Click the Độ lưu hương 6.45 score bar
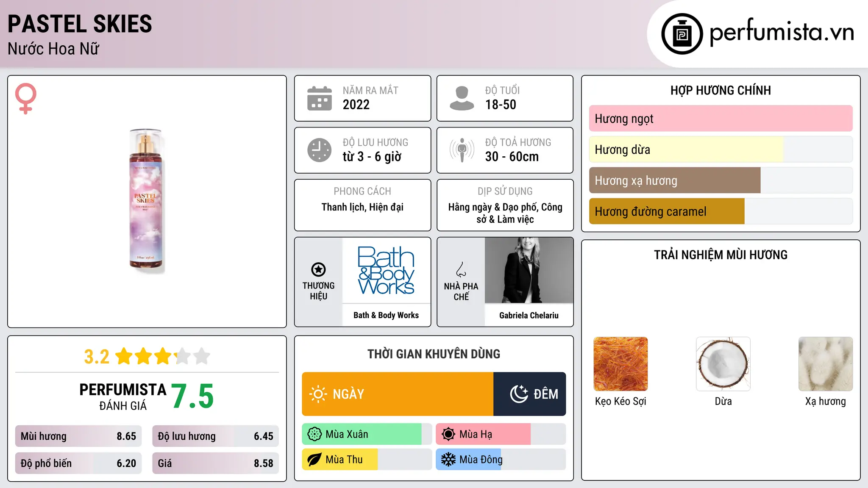Viewport: 868px width, 488px height. pos(216,436)
